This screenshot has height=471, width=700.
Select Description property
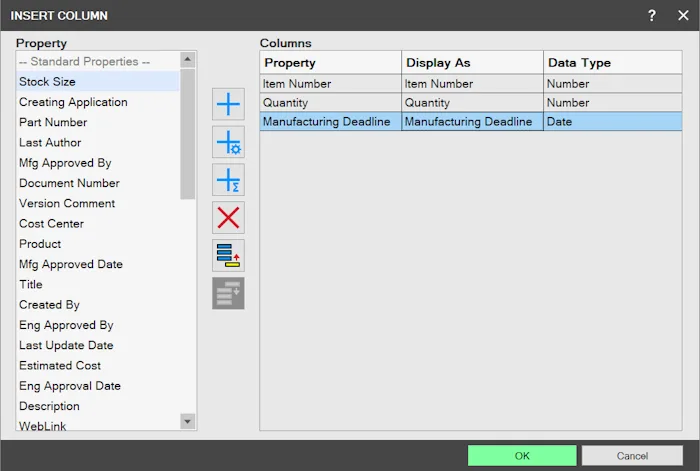pyautogui.click(x=98, y=406)
